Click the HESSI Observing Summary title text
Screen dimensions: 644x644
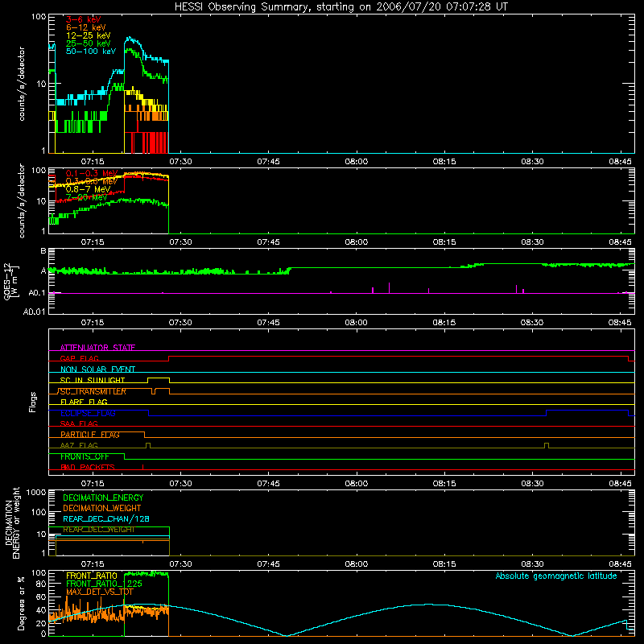pos(341,7)
